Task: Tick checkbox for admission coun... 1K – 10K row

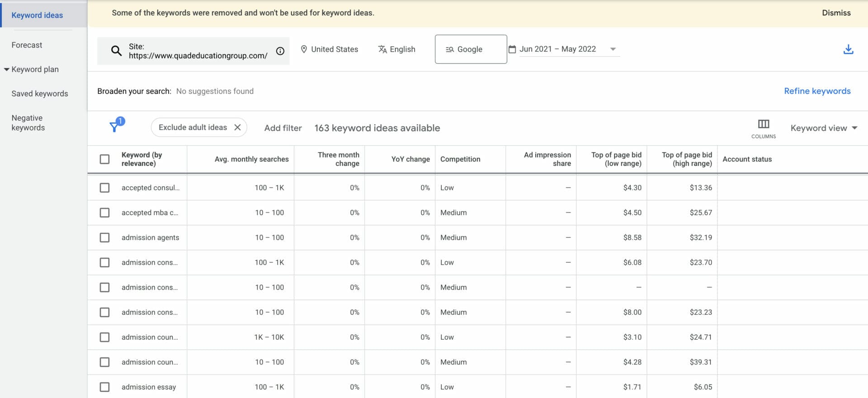Action: [104, 337]
